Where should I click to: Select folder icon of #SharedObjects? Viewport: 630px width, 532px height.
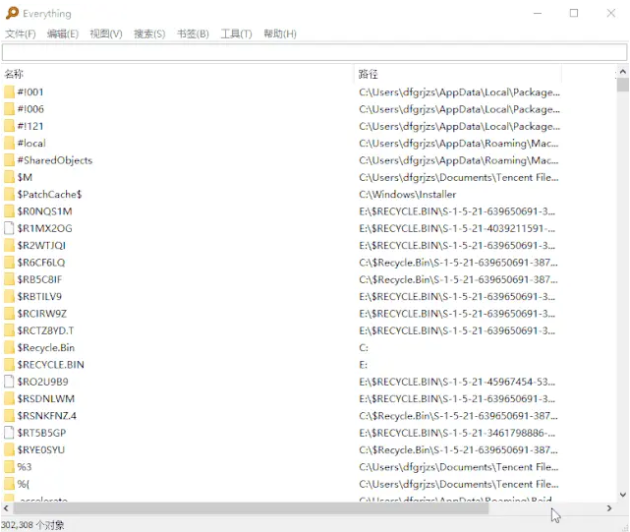(9, 160)
